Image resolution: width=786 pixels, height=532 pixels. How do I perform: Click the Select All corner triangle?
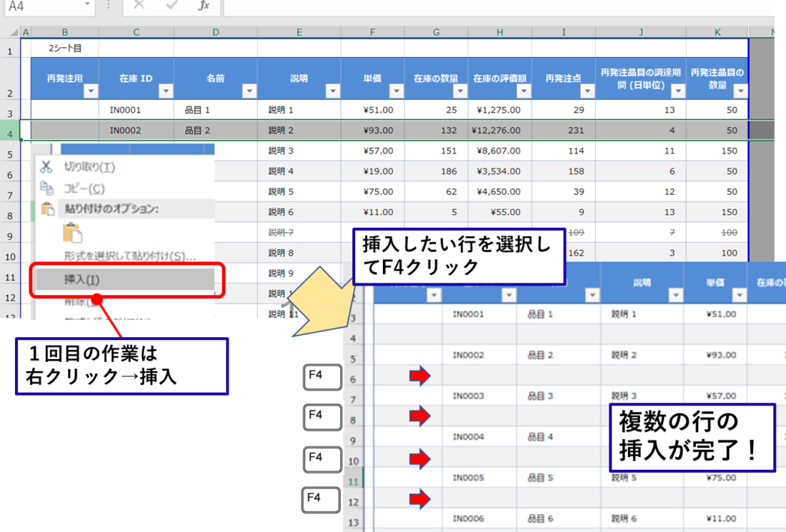click(x=14, y=33)
